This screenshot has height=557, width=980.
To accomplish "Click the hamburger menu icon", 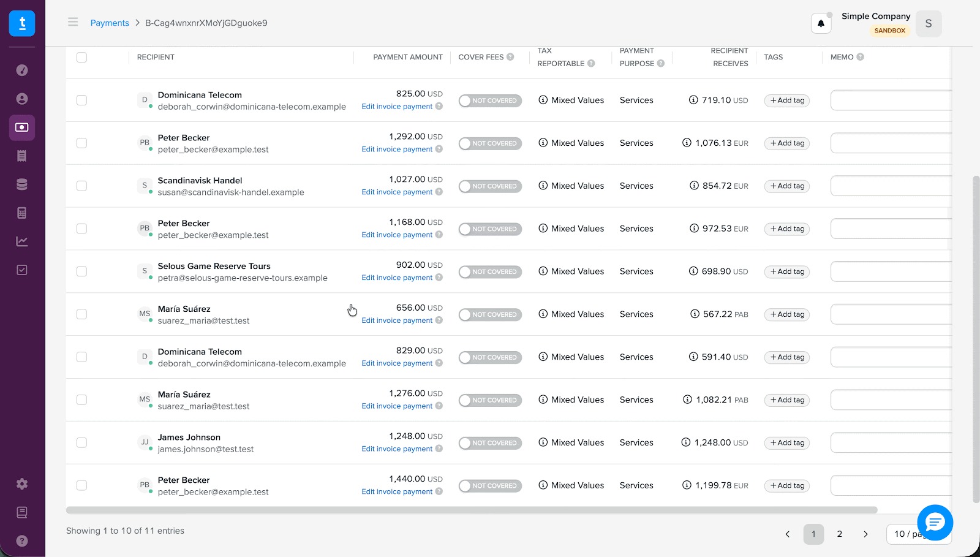I will 73,23.
